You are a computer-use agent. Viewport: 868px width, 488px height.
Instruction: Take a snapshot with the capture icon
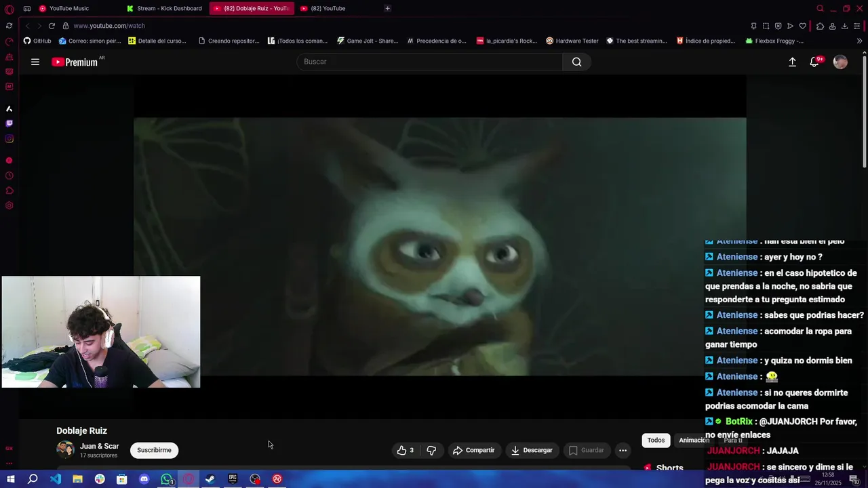click(x=766, y=26)
